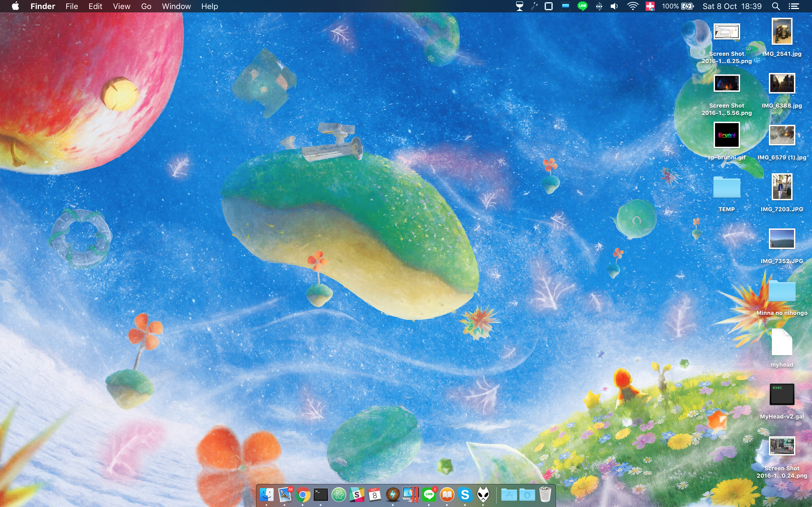Open the Trash in the Dock
Screen dimensions: 812x507
click(x=545, y=495)
